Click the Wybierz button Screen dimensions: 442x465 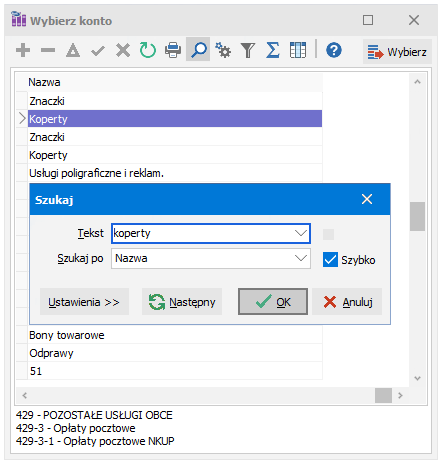pos(397,52)
